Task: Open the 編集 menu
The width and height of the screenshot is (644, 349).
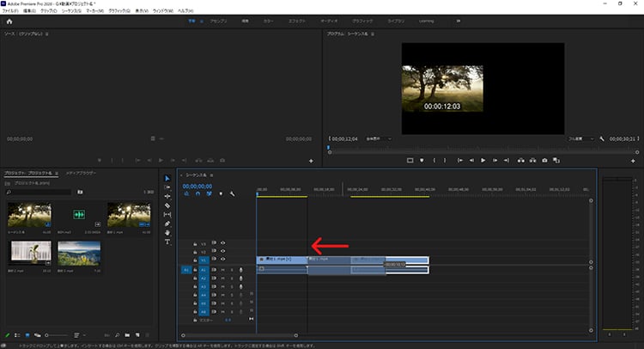Action: point(29,10)
